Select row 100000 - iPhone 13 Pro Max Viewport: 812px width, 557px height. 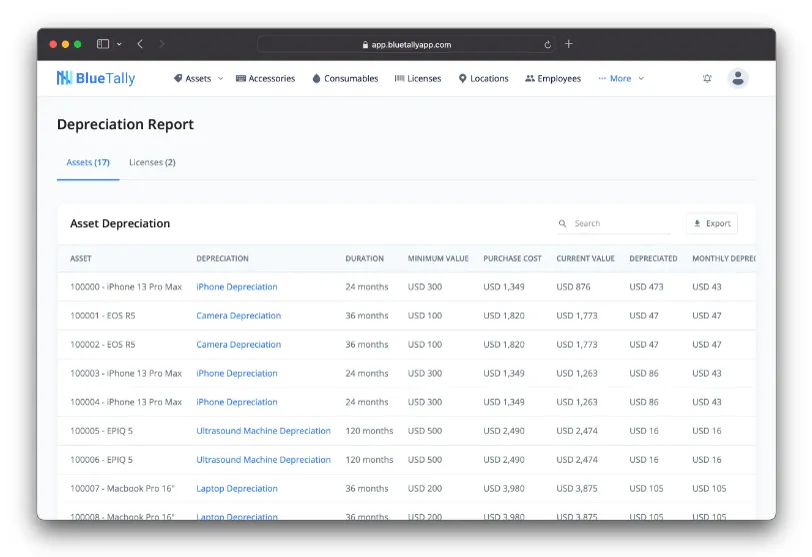point(407,287)
